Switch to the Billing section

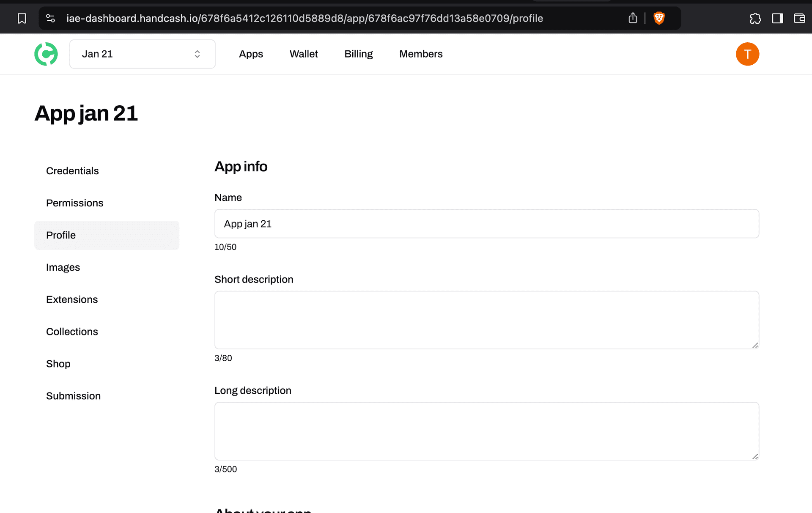(x=358, y=54)
